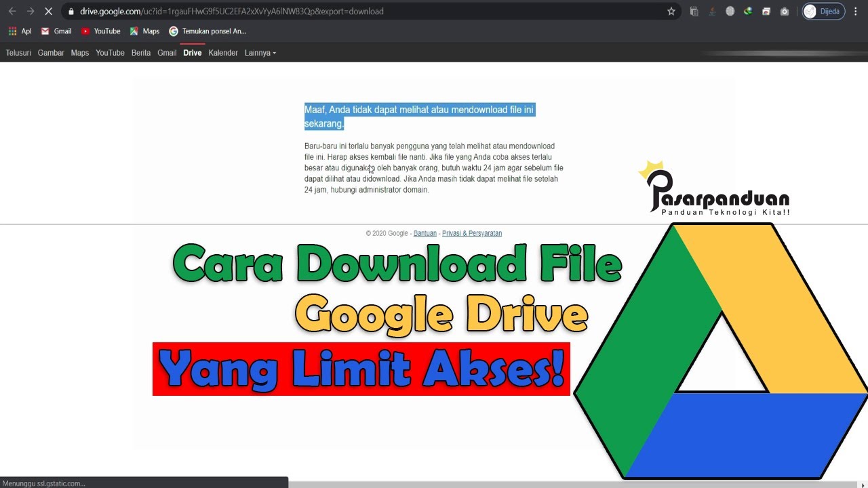The width and height of the screenshot is (868, 488).
Task: Select the Drive tab in Google bar
Action: [x=193, y=53]
